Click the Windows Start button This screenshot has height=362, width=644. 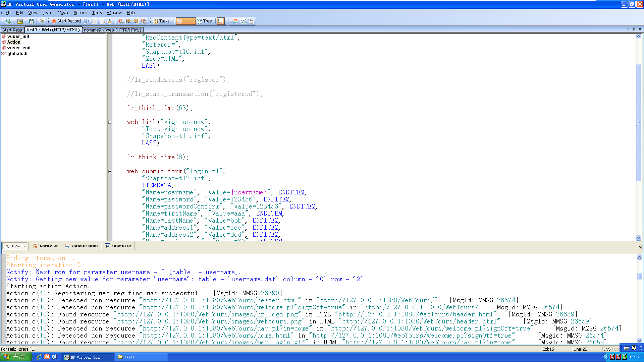point(16,357)
